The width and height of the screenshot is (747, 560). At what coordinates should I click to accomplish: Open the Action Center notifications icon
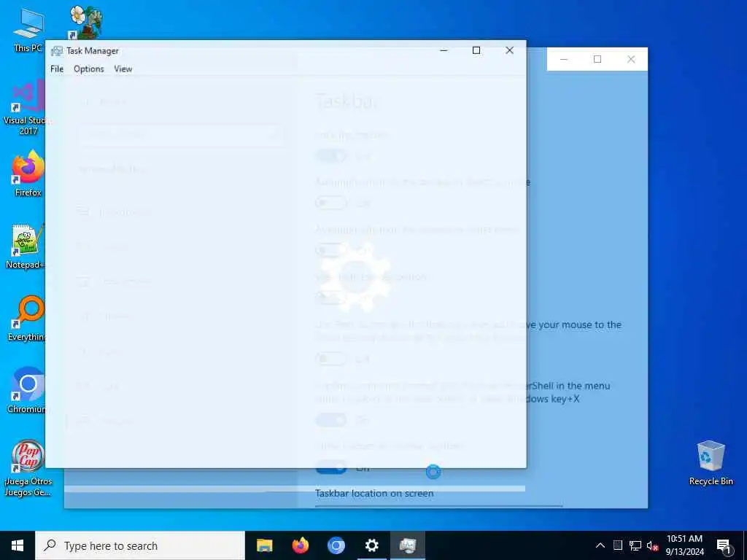(724, 546)
